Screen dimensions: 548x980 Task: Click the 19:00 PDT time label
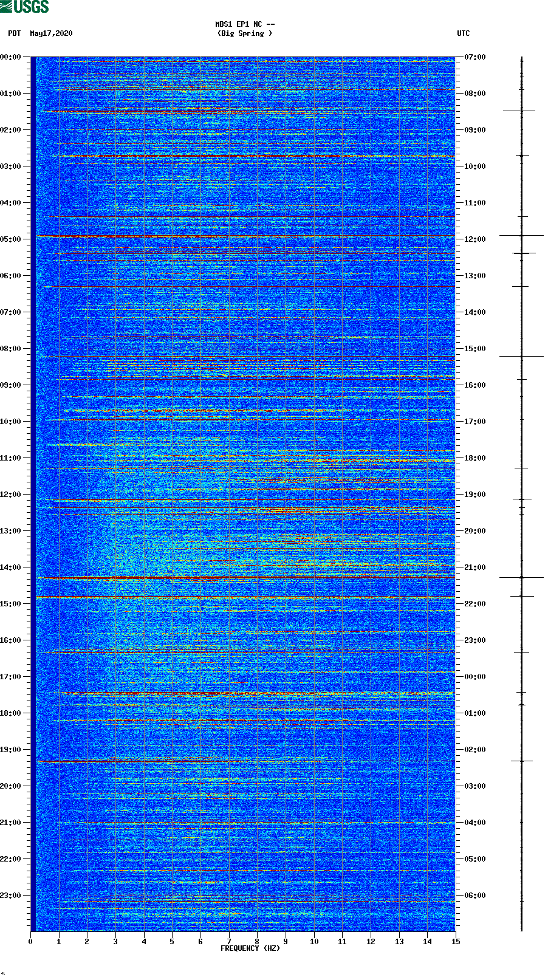[11, 750]
